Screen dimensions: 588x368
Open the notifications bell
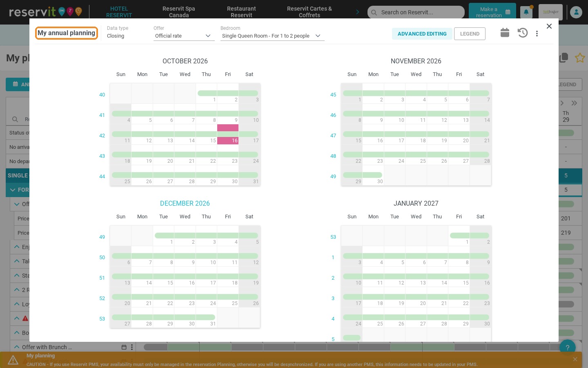coord(526,12)
